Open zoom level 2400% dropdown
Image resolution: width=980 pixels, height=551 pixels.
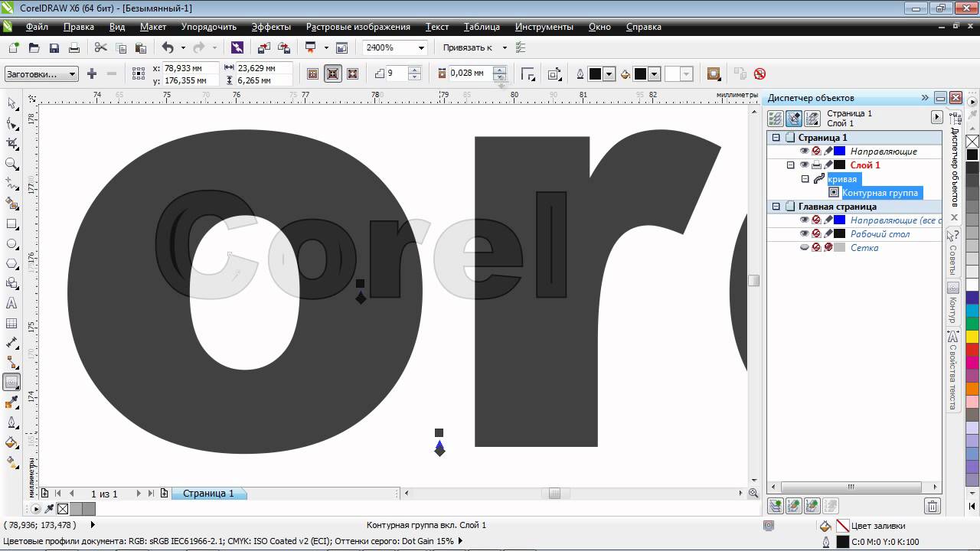(420, 47)
